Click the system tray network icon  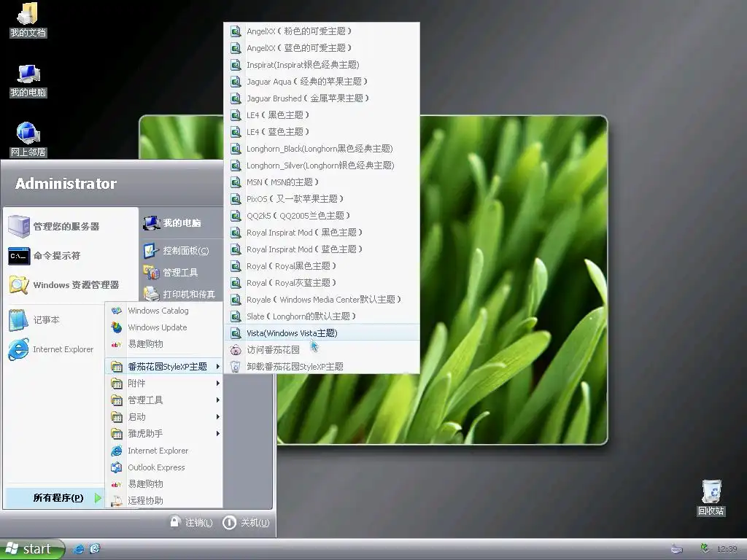pos(705,548)
